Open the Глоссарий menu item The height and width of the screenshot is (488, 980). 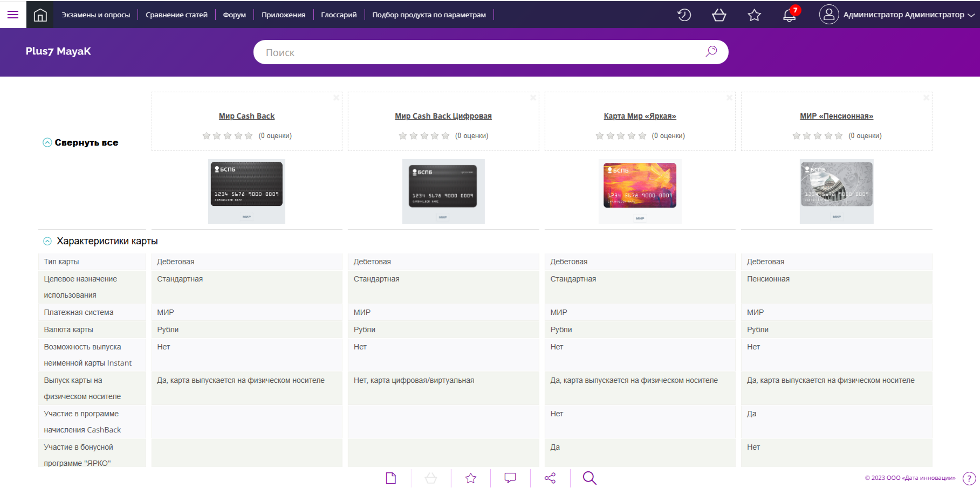coord(339,15)
